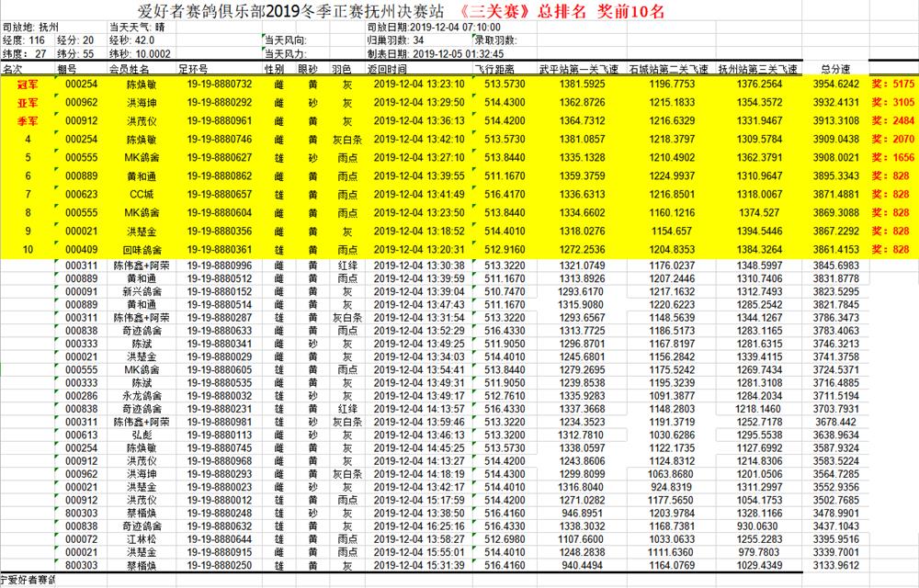The height and width of the screenshot is (588, 919).
Task: Select the 眼砂 column header
Action: click(x=308, y=69)
